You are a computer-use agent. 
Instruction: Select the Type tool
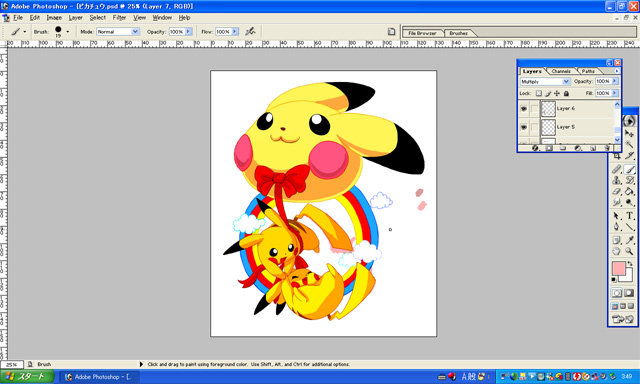630,216
